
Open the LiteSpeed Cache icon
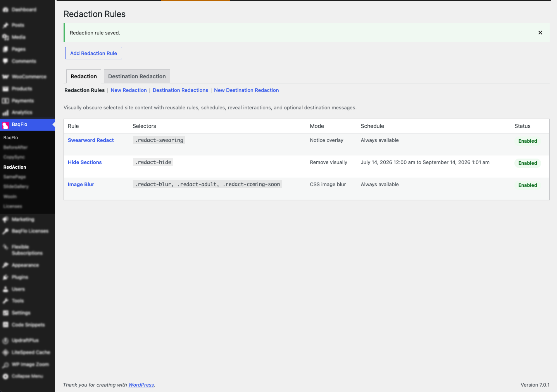5,352
